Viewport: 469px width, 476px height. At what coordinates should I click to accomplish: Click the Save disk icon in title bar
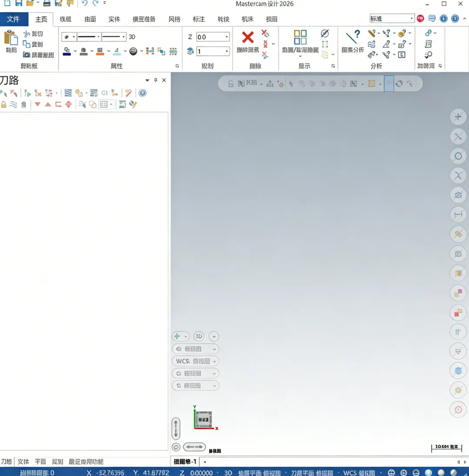[x=19, y=3]
